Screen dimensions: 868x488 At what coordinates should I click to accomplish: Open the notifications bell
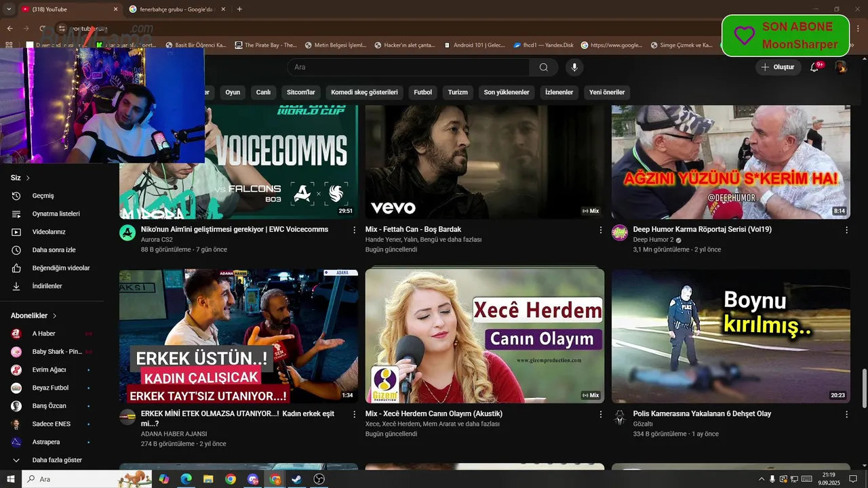coord(814,67)
